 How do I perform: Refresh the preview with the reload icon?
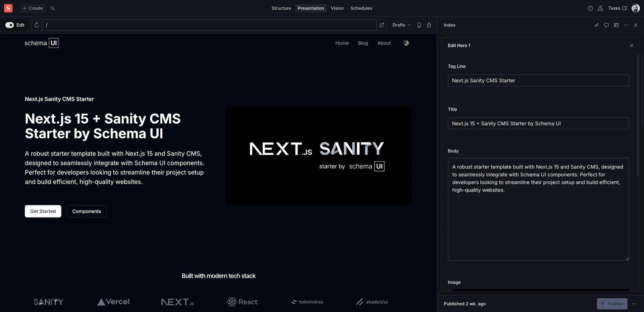pos(37,25)
